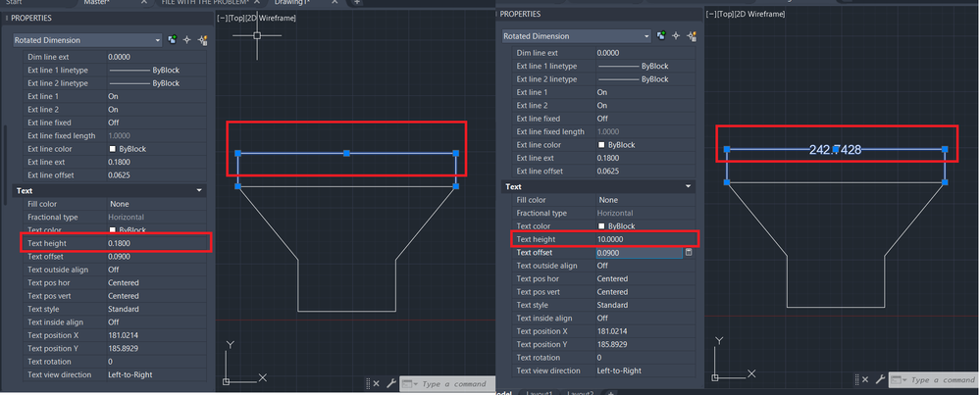Select Ext line 1 'On' value in right panel
Viewport: 980px width, 395px height.
point(602,92)
